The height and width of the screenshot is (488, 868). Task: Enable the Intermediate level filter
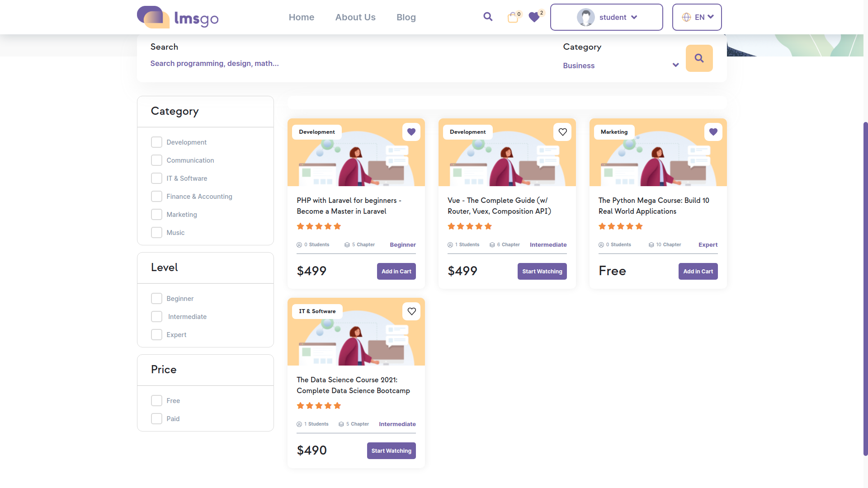click(156, 317)
